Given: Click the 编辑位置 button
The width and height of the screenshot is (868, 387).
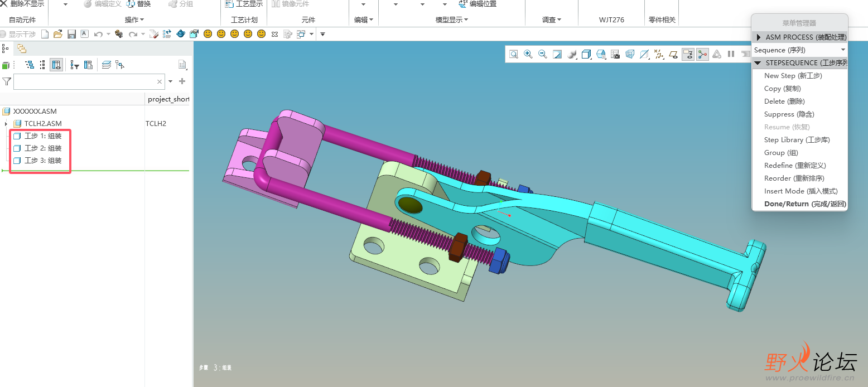Looking at the screenshot, I should [x=478, y=4].
